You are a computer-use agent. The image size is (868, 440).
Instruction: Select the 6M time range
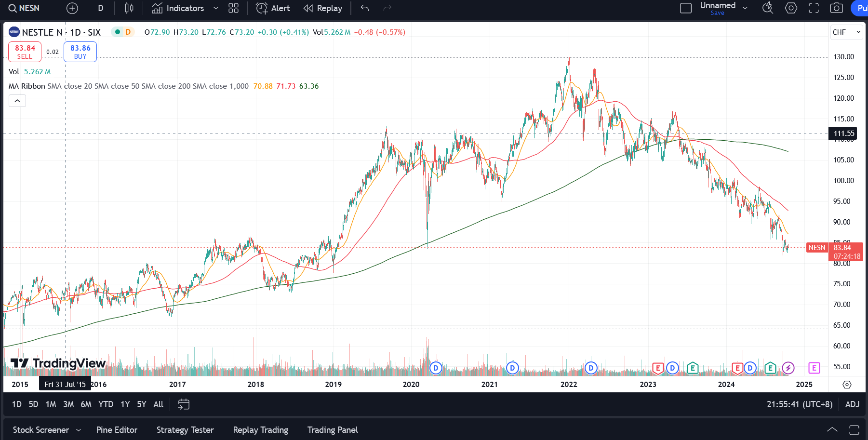coord(86,404)
